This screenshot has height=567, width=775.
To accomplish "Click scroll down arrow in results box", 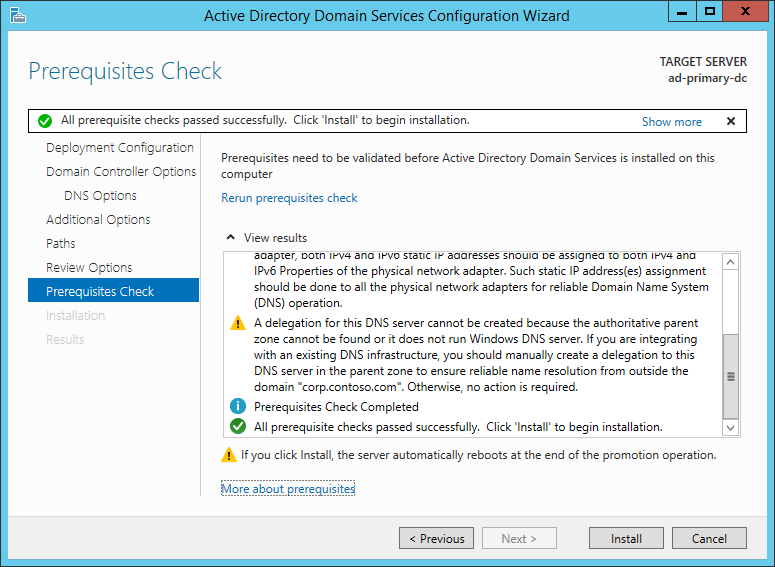I will click(x=731, y=428).
